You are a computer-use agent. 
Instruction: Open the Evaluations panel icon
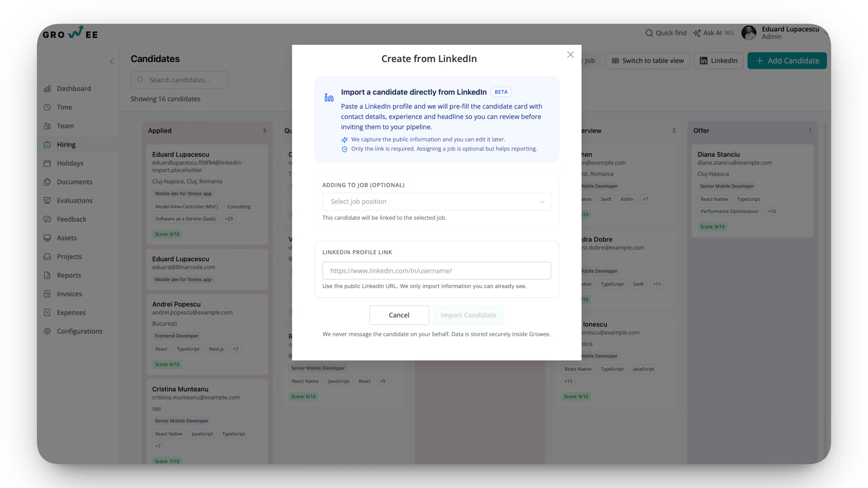(x=47, y=200)
